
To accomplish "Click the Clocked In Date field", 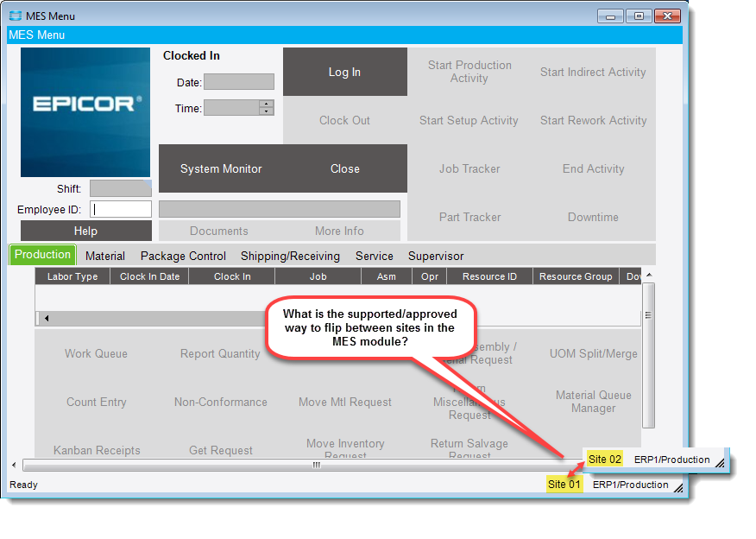I will point(239,82).
